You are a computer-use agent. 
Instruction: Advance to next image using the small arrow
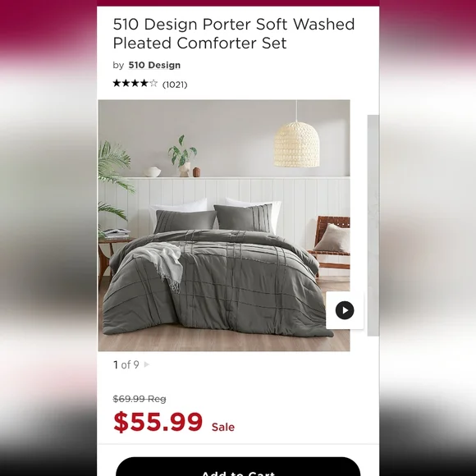click(147, 364)
